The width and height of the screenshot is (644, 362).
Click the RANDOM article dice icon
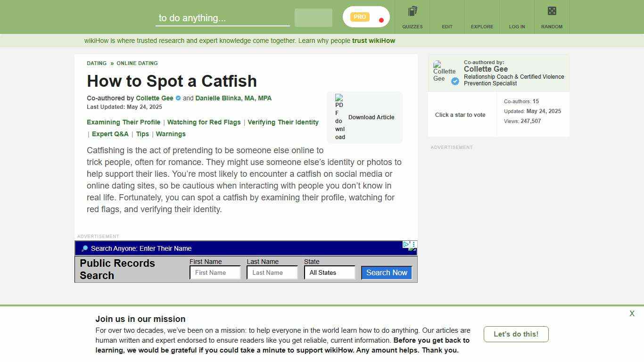point(551,11)
